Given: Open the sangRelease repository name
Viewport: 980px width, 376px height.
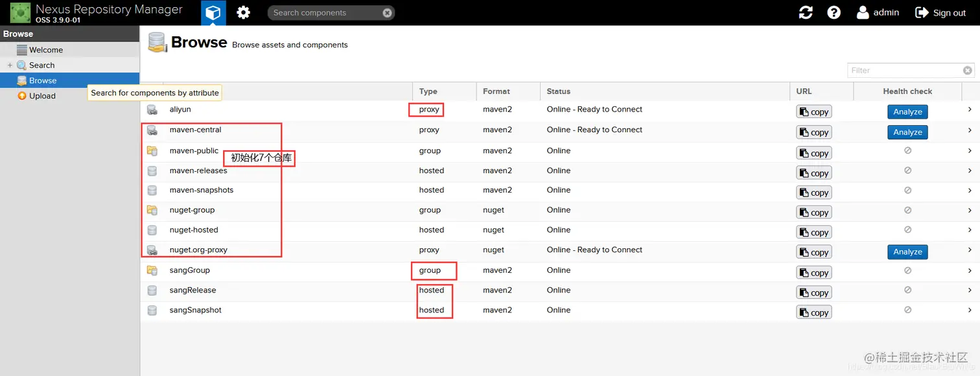Looking at the screenshot, I should click(x=193, y=290).
